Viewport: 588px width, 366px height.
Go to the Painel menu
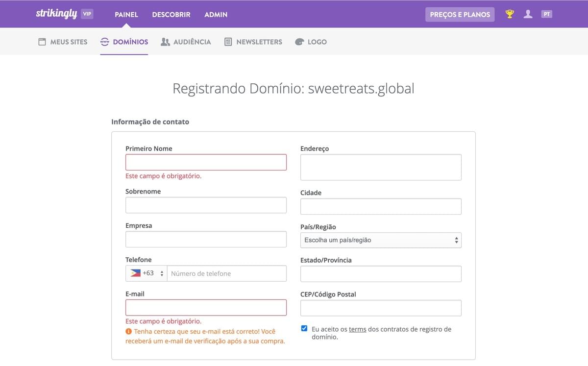coord(126,14)
